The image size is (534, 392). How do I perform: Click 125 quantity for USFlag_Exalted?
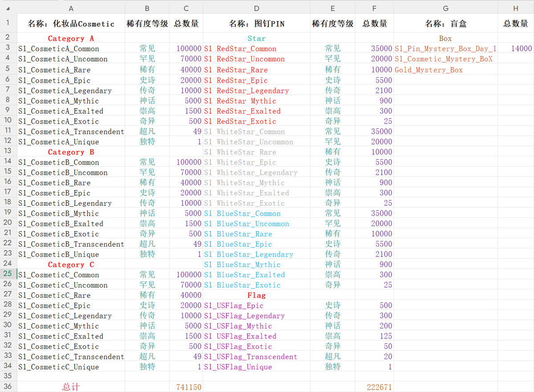point(374,336)
